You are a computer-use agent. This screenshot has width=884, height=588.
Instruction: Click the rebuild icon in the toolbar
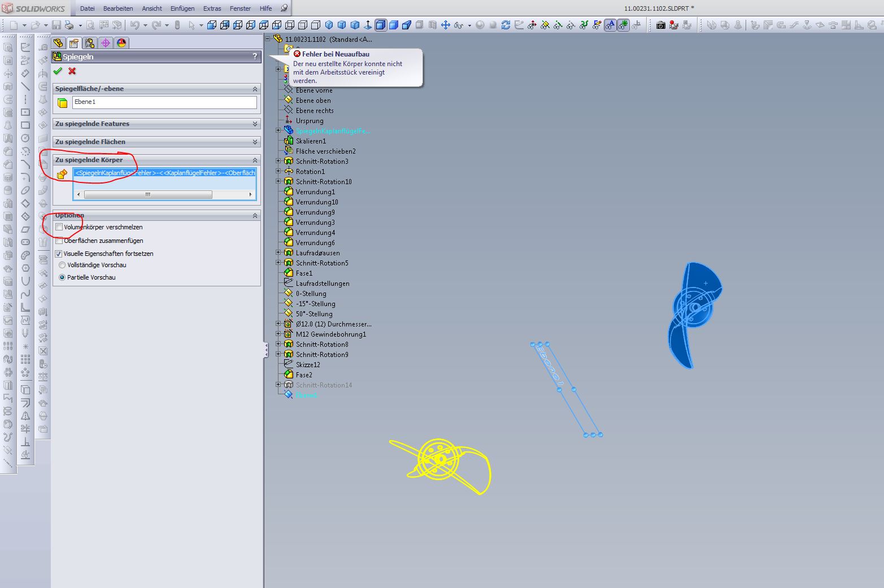506,25
